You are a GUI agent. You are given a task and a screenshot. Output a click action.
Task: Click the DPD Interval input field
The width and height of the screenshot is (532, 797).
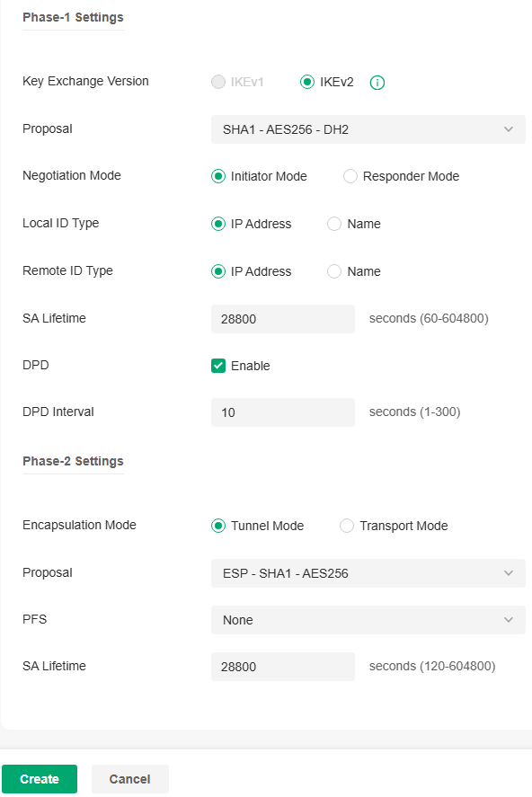coord(282,412)
